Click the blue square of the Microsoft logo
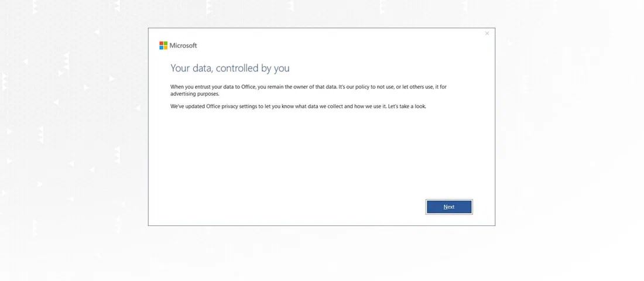 click(x=161, y=47)
